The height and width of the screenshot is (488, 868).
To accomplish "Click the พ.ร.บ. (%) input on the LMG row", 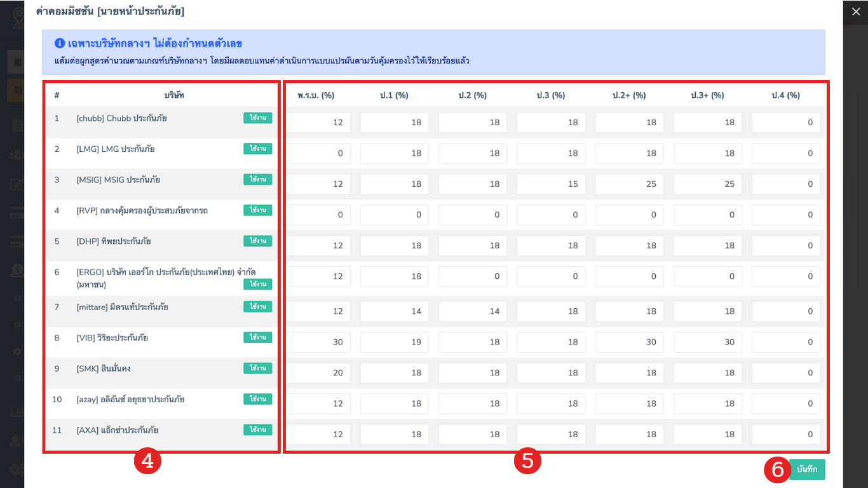I will (318, 153).
